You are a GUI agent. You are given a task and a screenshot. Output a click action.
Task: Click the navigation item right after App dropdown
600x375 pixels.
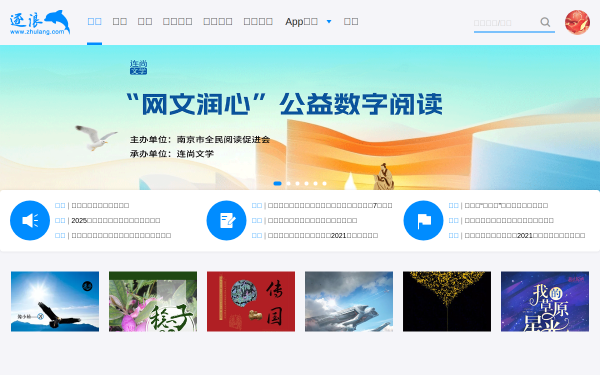click(351, 22)
